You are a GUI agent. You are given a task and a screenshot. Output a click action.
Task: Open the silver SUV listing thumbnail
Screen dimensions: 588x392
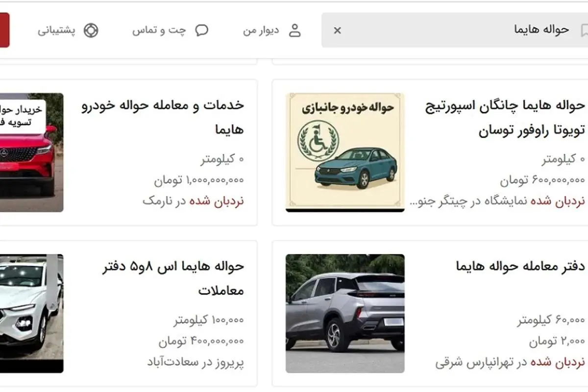coord(345,313)
